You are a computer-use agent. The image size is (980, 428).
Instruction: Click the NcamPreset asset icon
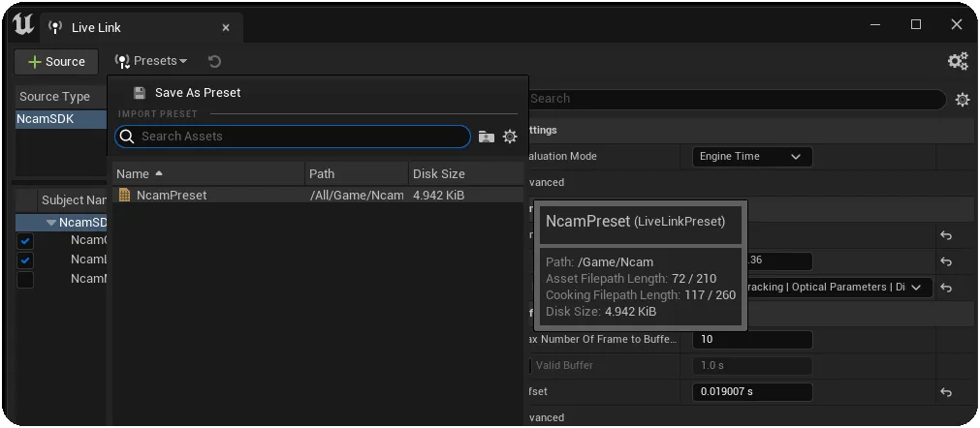point(124,195)
